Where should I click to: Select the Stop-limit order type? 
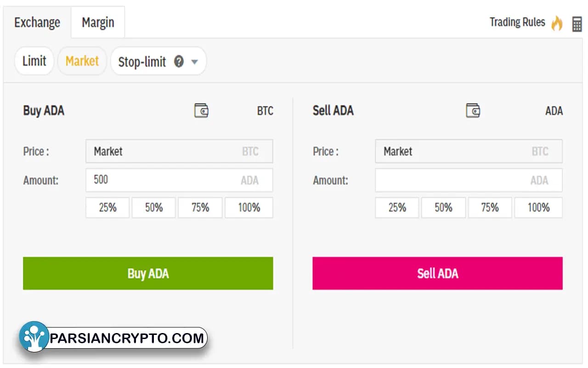[x=142, y=62]
